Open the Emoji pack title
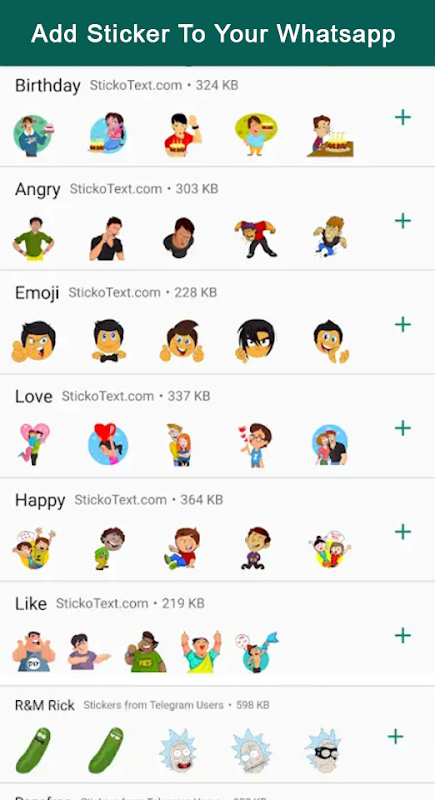This screenshot has width=435, height=800. coord(37,293)
